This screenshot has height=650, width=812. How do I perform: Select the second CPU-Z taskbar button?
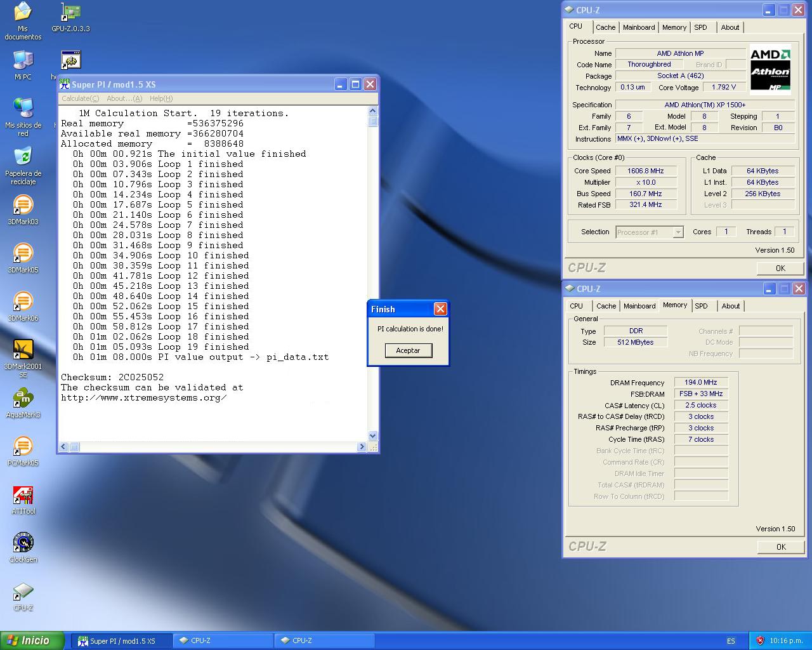point(324,641)
